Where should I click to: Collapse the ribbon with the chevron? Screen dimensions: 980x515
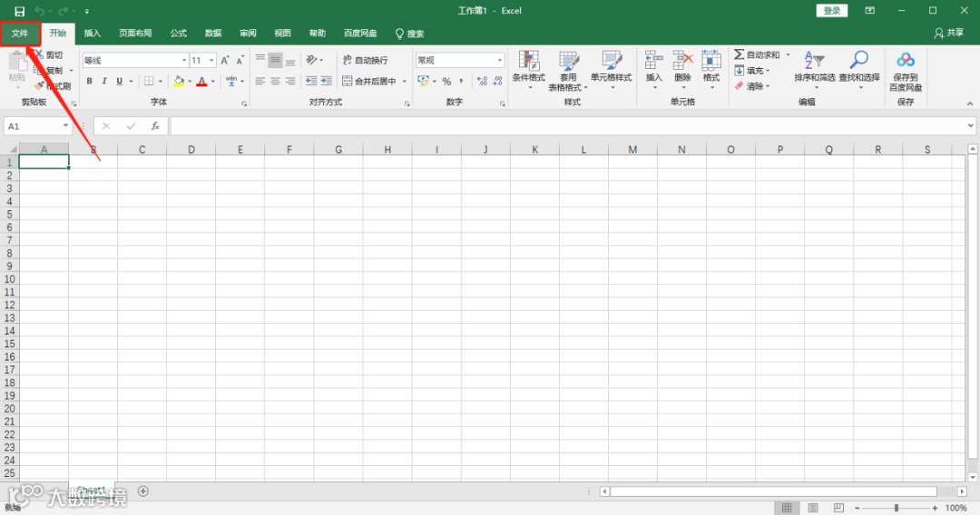pyautogui.click(x=970, y=103)
